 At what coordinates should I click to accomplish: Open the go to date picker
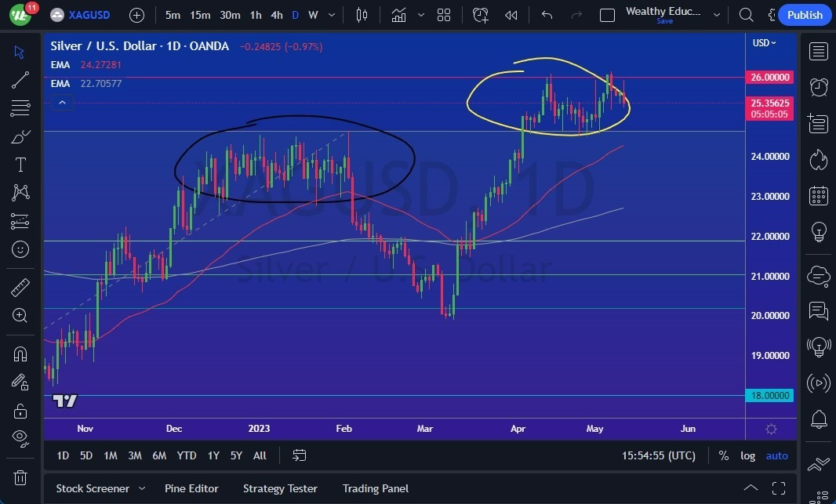pos(299,455)
